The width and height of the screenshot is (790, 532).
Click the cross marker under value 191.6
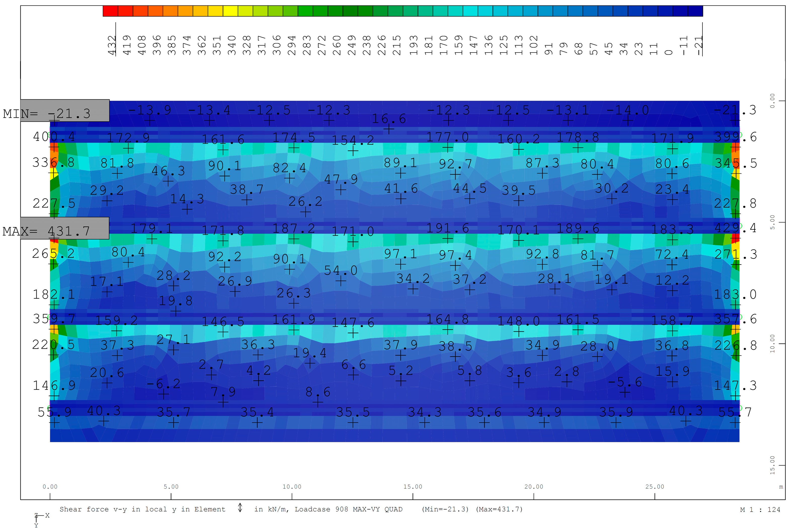[448, 238]
